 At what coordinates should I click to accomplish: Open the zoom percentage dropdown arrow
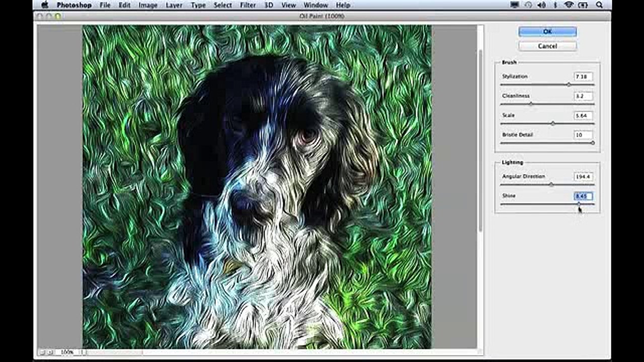tap(83, 352)
